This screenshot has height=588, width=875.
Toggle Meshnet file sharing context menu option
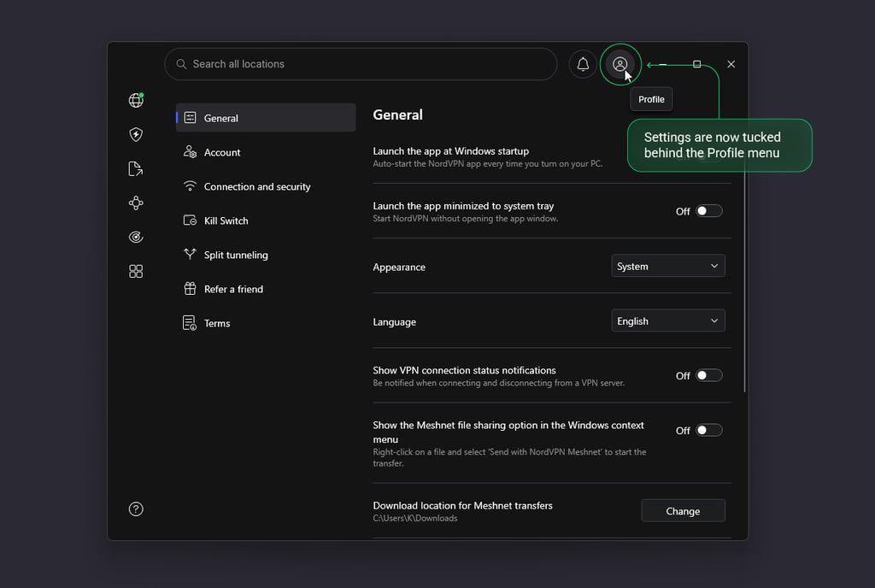(x=708, y=430)
